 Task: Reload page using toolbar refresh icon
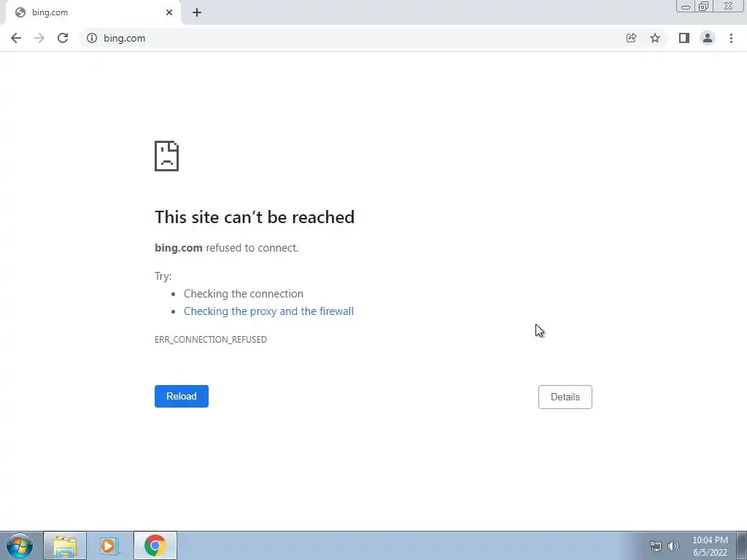tap(63, 38)
